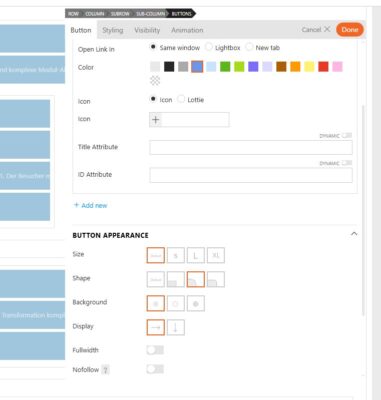
Task: Pick the red color swatch
Action: point(323,67)
